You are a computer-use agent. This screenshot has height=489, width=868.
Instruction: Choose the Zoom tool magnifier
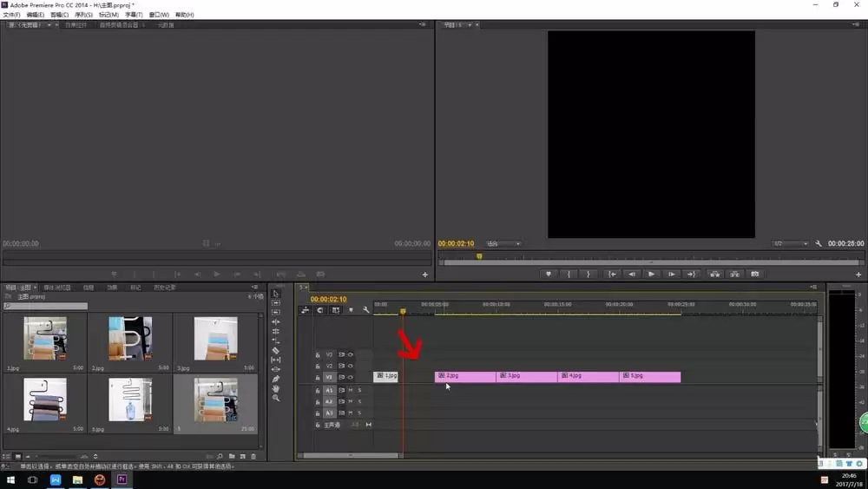[276, 398]
